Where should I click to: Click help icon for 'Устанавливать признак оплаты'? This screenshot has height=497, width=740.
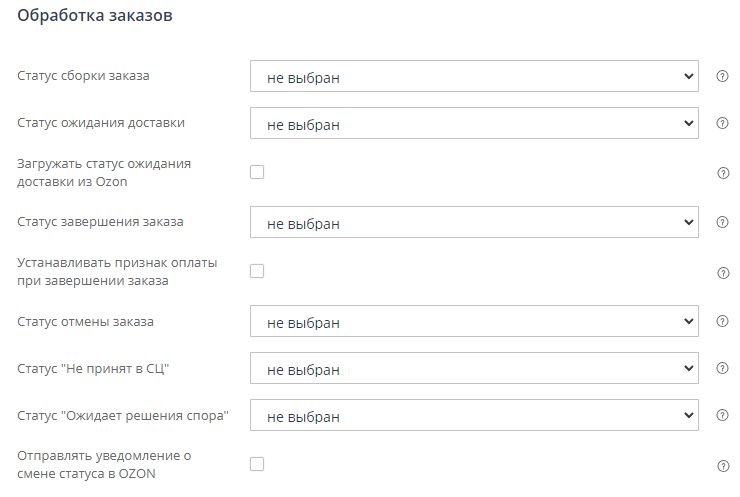coord(723,273)
